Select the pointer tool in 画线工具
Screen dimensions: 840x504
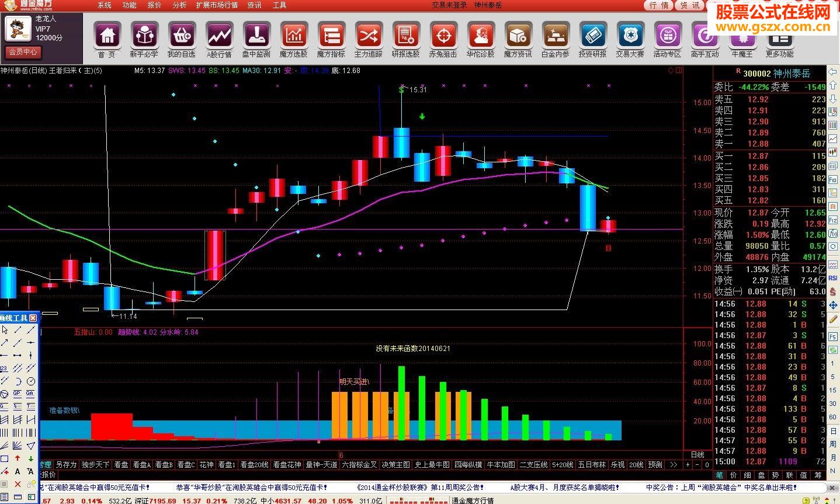(5, 330)
